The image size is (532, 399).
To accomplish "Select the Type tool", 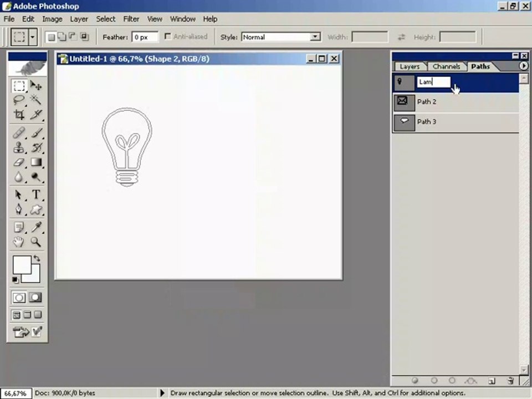I will pyautogui.click(x=36, y=195).
